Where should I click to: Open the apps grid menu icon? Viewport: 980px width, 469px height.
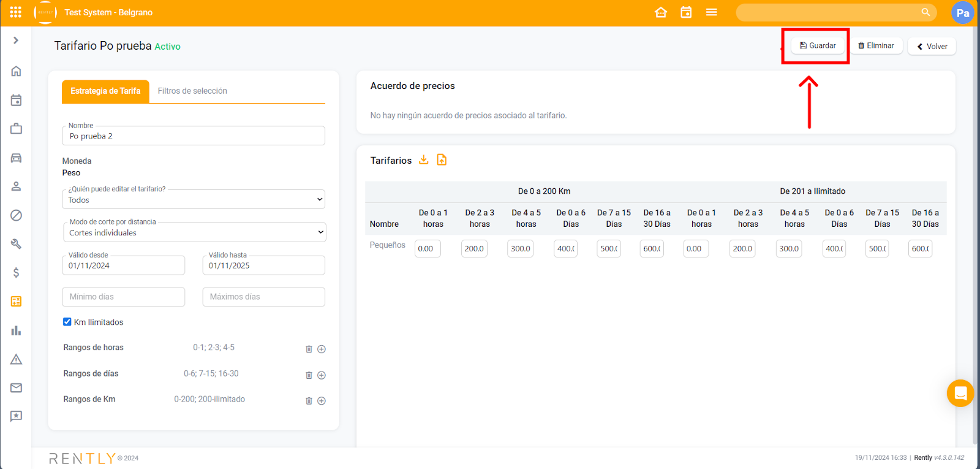tap(16, 12)
